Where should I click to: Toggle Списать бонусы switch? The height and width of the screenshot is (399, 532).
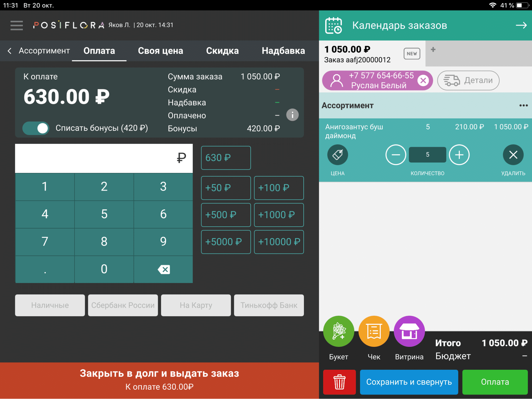pyautogui.click(x=36, y=128)
